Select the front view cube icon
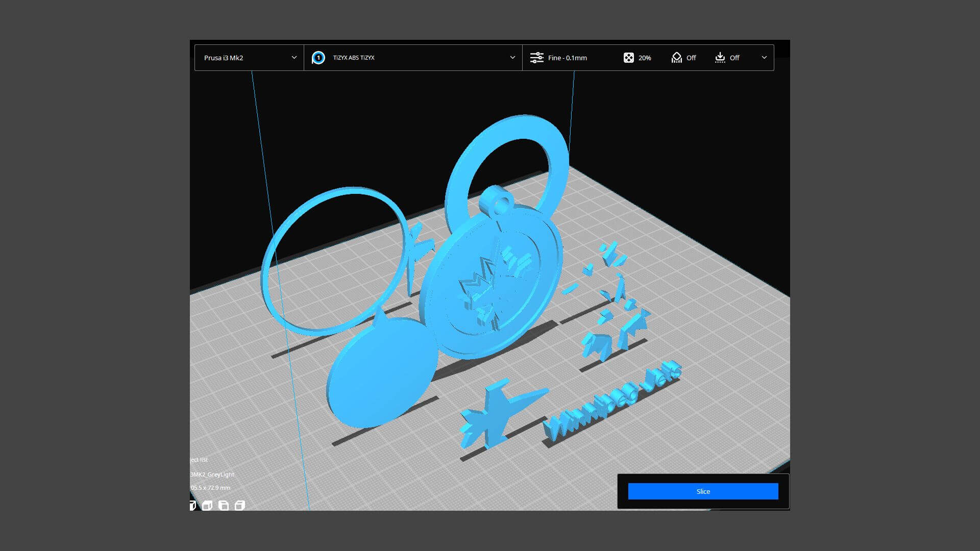 tap(207, 506)
